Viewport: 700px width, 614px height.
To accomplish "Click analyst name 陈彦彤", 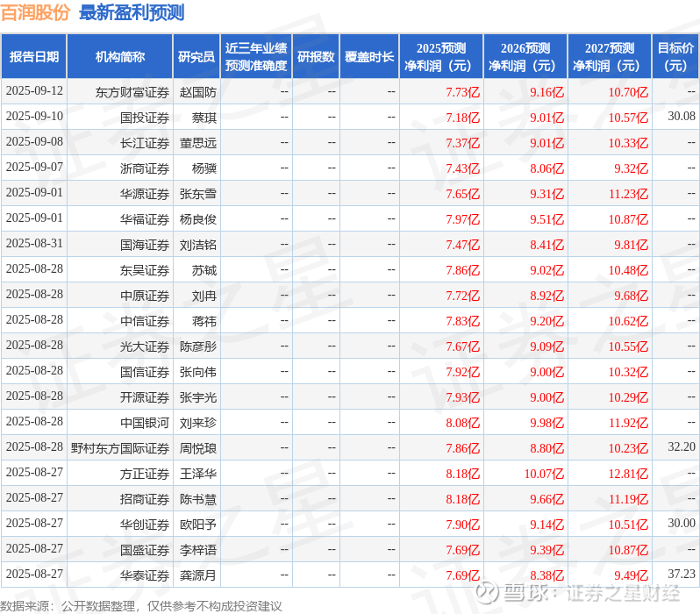I will pyautogui.click(x=197, y=347).
